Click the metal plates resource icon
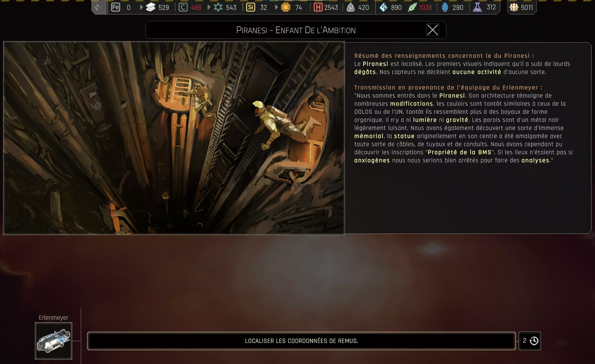The width and height of the screenshot is (595, 364). 150,7
